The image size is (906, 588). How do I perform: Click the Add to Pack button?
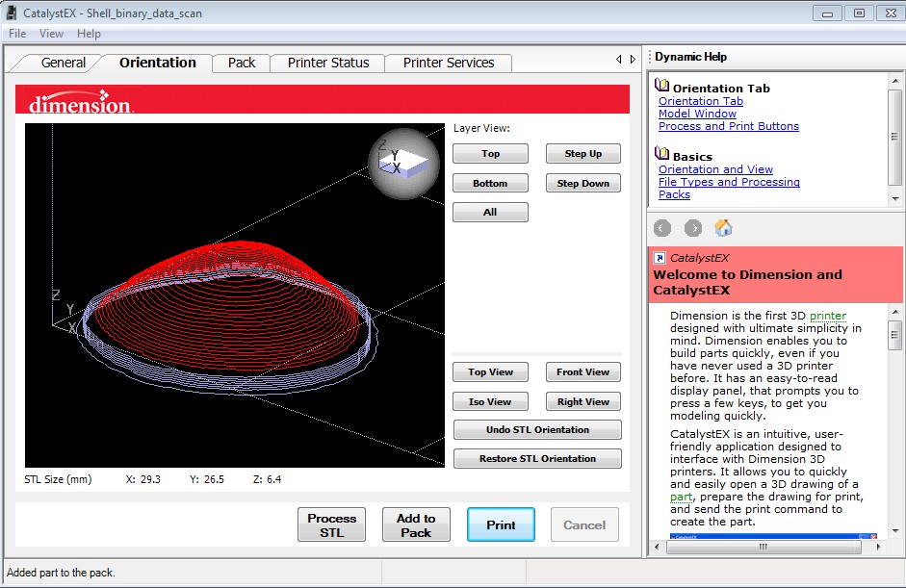(x=416, y=525)
